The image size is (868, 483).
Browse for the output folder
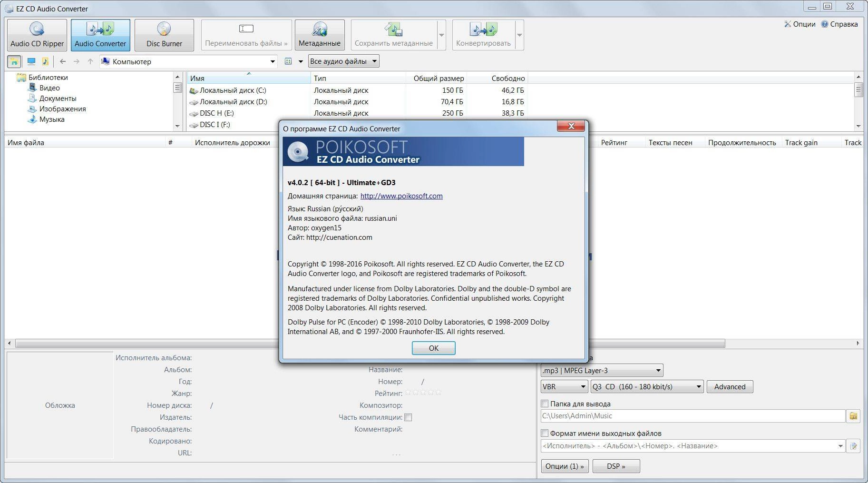point(854,416)
